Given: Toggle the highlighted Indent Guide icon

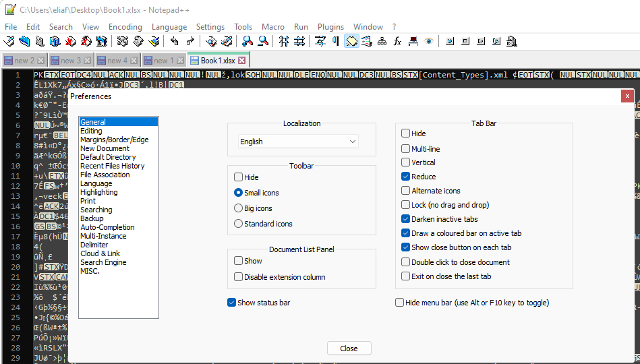Looking at the screenshot, I should click(351, 41).
